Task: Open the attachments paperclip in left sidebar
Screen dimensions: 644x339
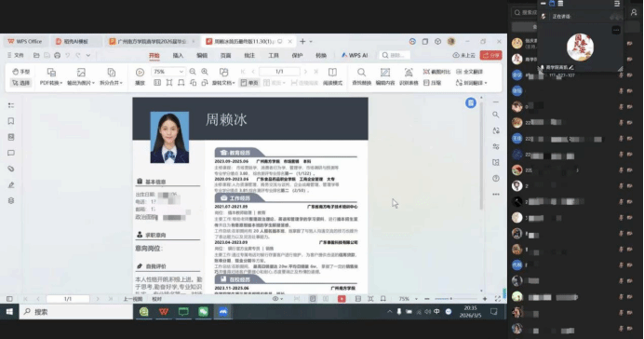Action: 11,169
